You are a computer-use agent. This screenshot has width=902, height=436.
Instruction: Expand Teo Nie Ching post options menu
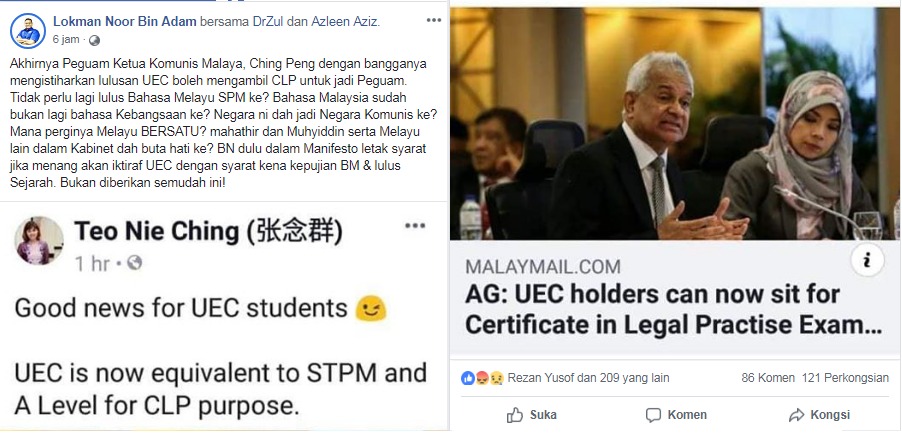click(x=415, y=225)
